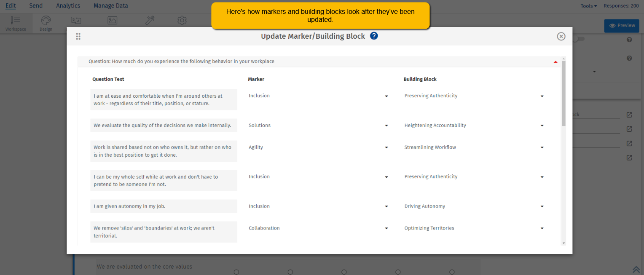
Task: Select first radio button for core values row
Action: pyautogui.click(x=236, y=272)
